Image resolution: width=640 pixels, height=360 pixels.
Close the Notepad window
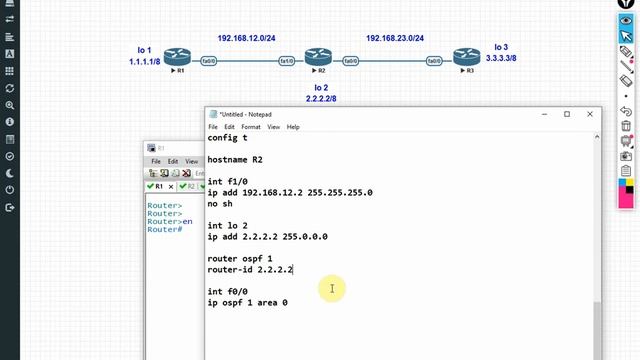[590, 114]
